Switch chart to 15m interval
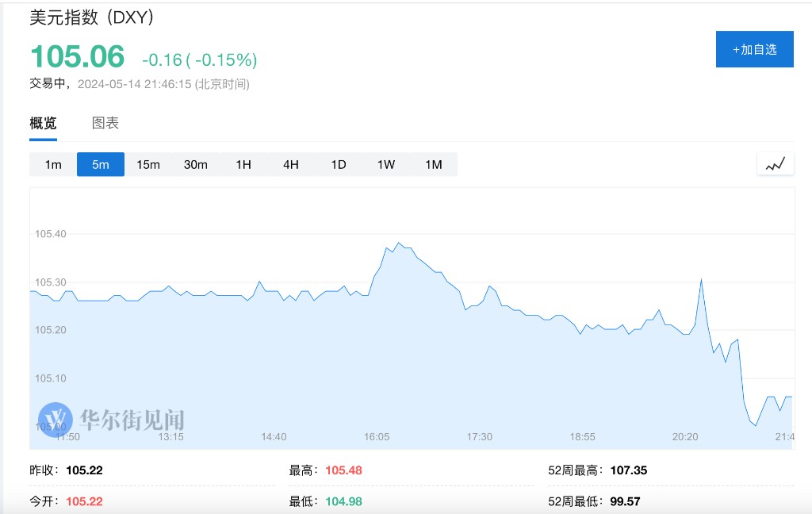The width and height of the screenshot is (812, 514). pos(148,164)
